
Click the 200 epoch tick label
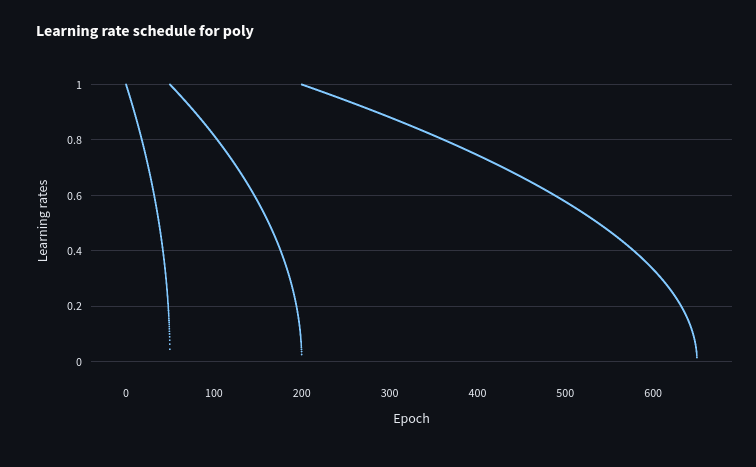point(302,393)
